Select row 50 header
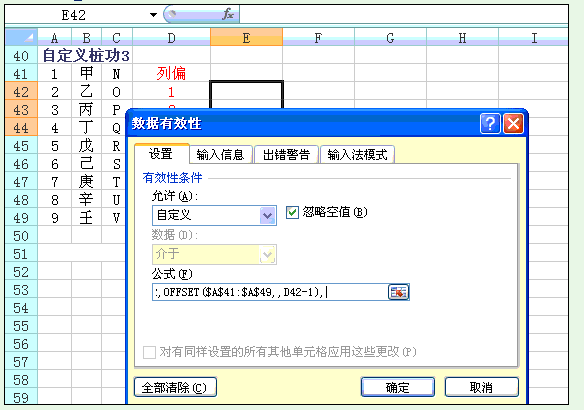Image resolution: width=584 pixels, height=410 pixels. (x=21, y=236)
